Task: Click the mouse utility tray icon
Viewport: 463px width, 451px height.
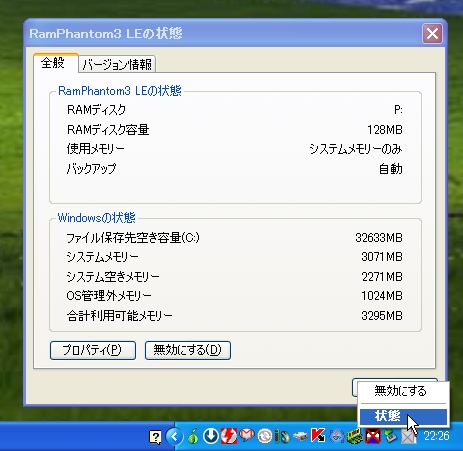Action: coord(283,436)
